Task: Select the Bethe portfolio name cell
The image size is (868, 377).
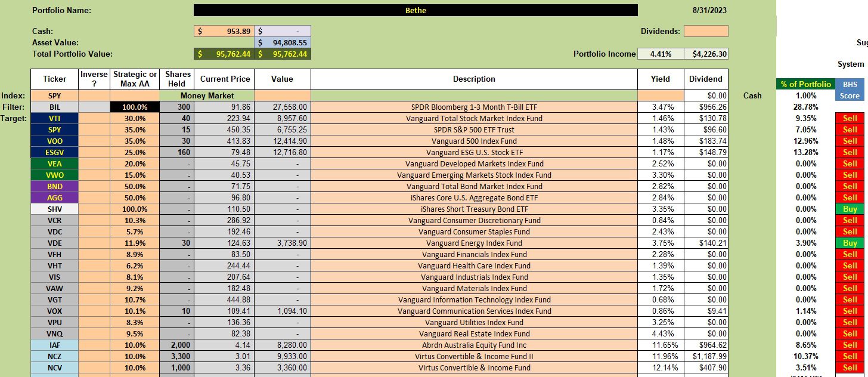Action: point(416,10)
